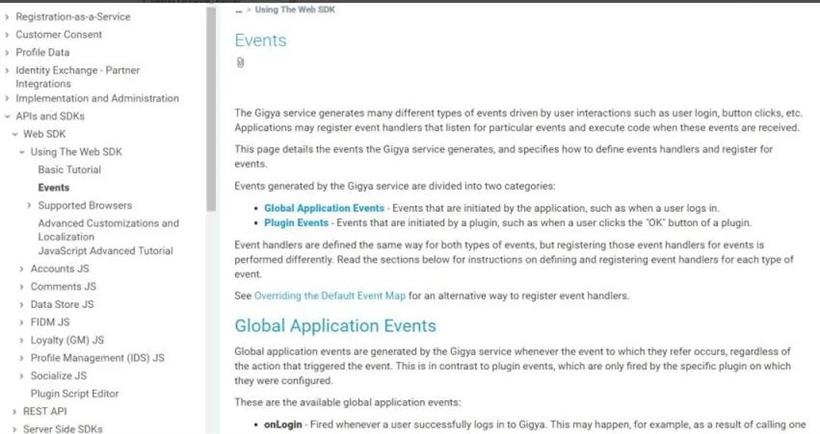This screenshot has height=434, width=820.
Task: Open the Loyalty (GM) JS page
Action: [67, 340]
